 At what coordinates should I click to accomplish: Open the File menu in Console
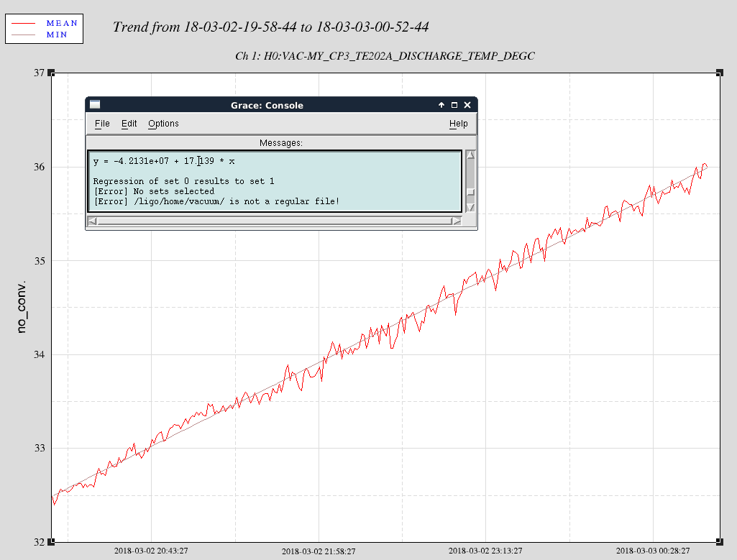point(102,124)
